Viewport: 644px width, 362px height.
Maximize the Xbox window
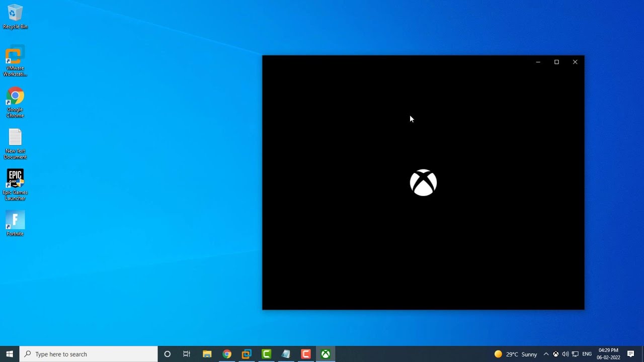click(556, 62)
